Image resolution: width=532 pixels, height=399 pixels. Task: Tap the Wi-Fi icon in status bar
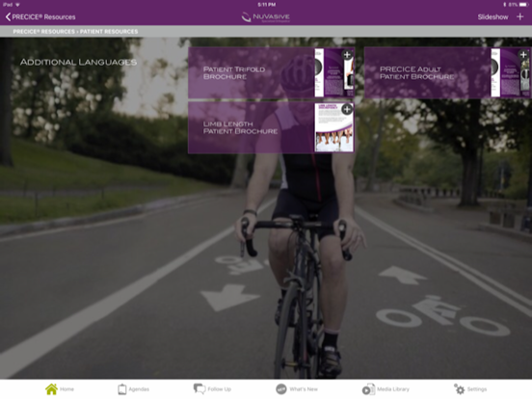click(x=17, y=5)
